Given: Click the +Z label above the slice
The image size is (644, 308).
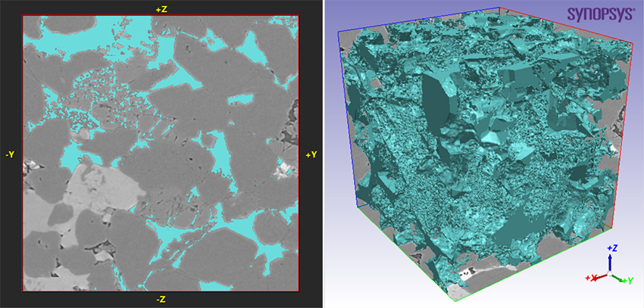Looking at the screenshot, I should pos(160,8).
